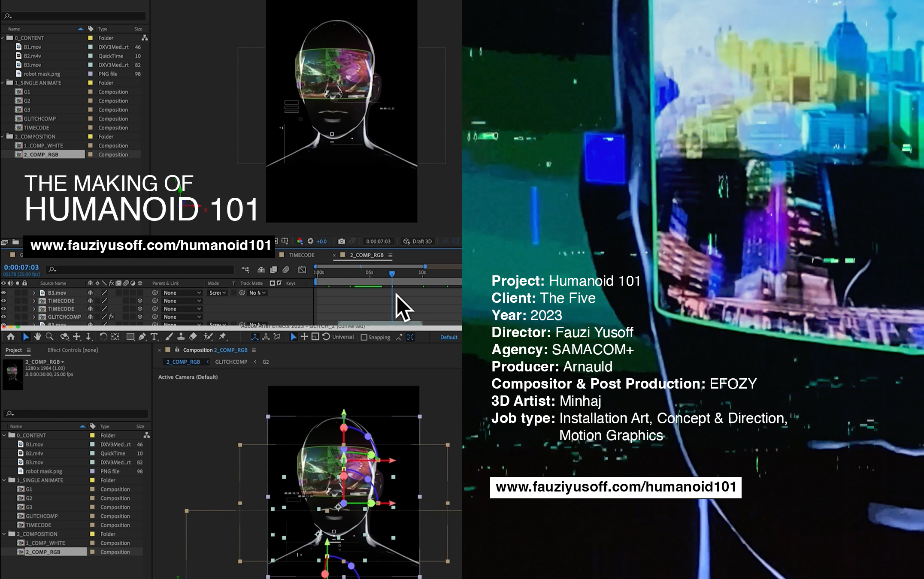The width and height of the screenshot is (924, 579).
Task: Open the Composition 2_COMP_RGB viewer menu
Action: click(254, 350)
